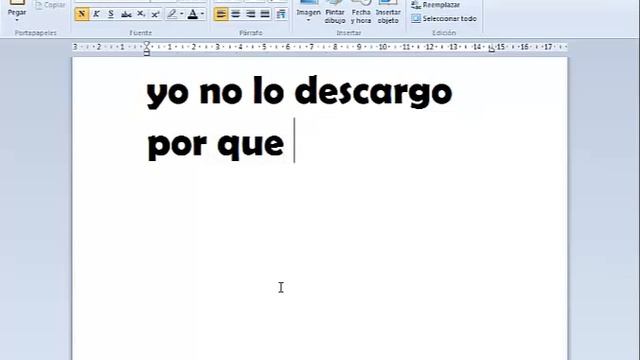
Task: Click the word "descargo" in the document
Action: pyautogui.click(x=373, y=92)
